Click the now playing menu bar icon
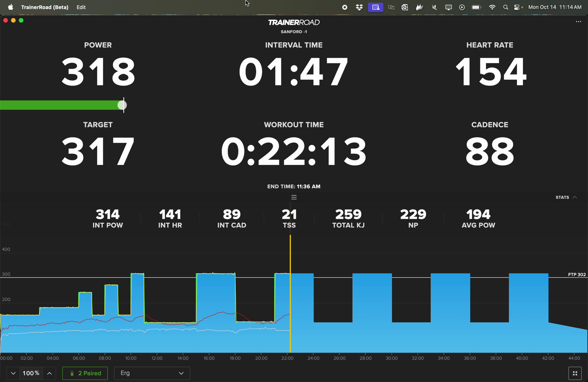 [x=462, y=7]
